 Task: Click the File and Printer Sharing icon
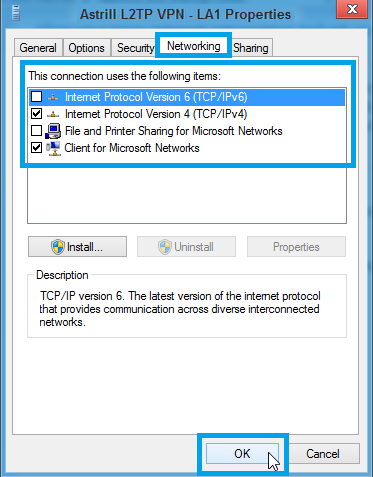pos(53,131)
